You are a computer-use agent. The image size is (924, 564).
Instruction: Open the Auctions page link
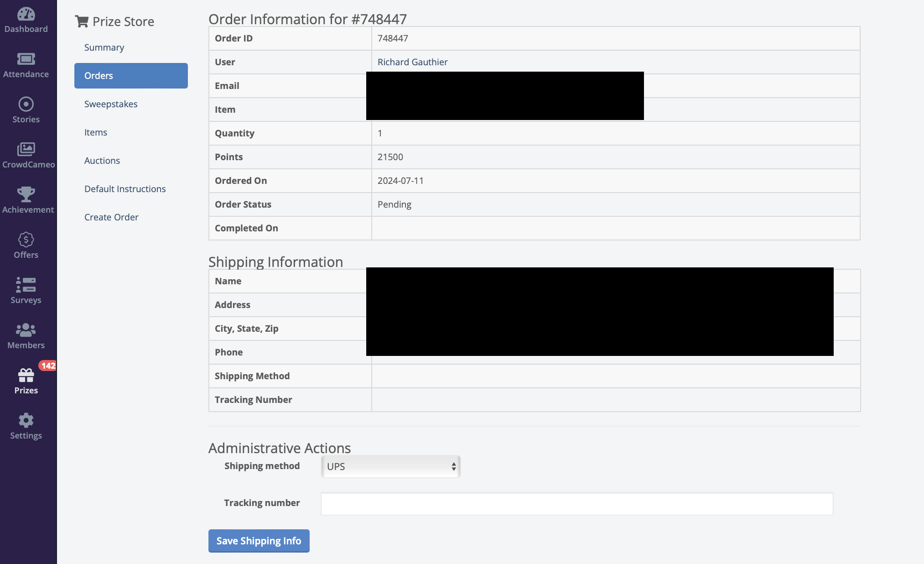102,161
